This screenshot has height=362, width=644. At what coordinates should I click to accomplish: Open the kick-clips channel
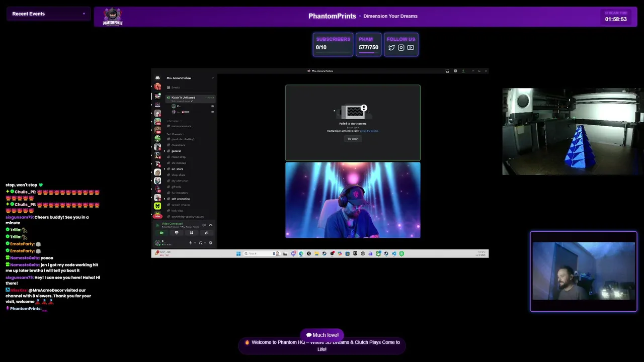pyautogui.click(x=190, y=211)
